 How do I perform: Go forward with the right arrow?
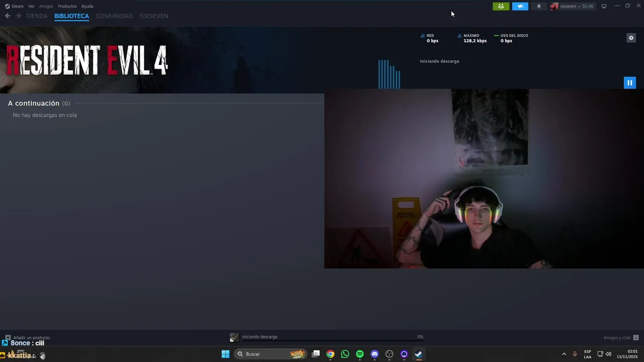tap(19, 16)
